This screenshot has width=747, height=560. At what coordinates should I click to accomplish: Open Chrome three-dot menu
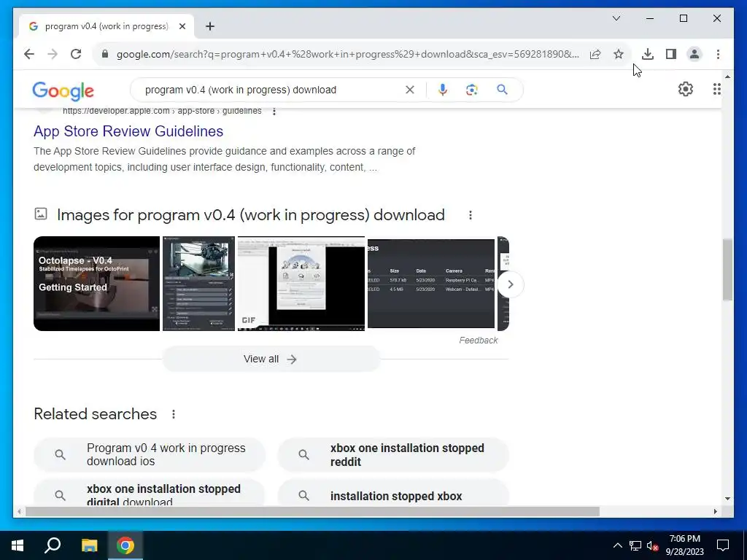718,54
